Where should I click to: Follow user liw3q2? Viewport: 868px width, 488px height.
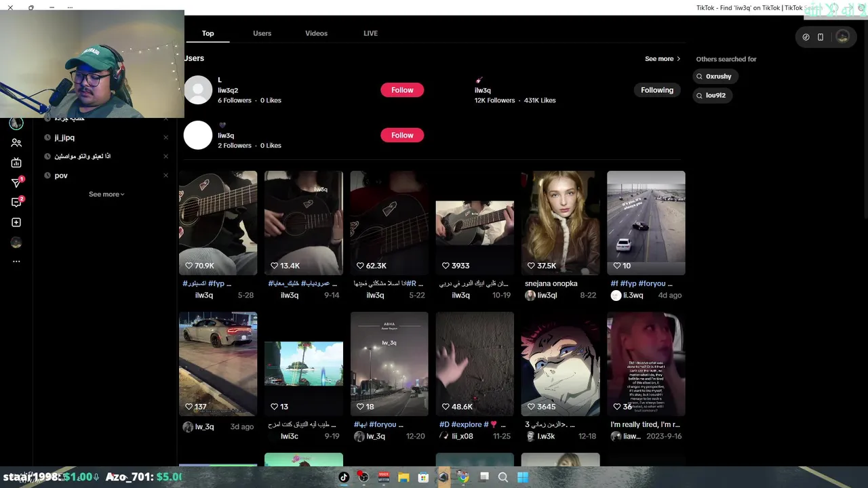(402, 90)
